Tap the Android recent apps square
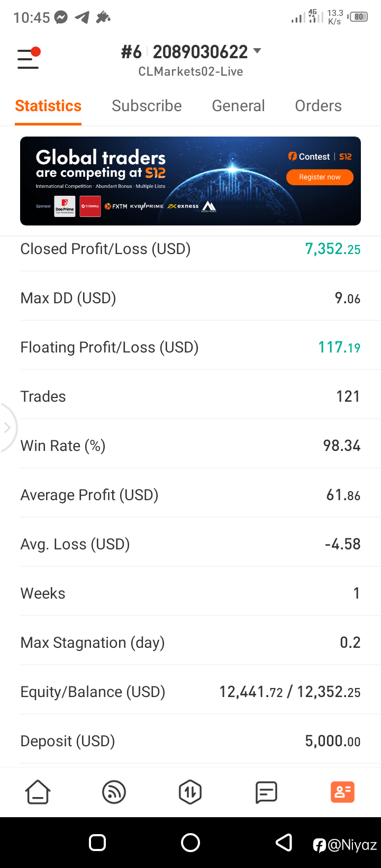Image resolution: width=381 pixels, height=868 pixels. [x=97, y=843]
